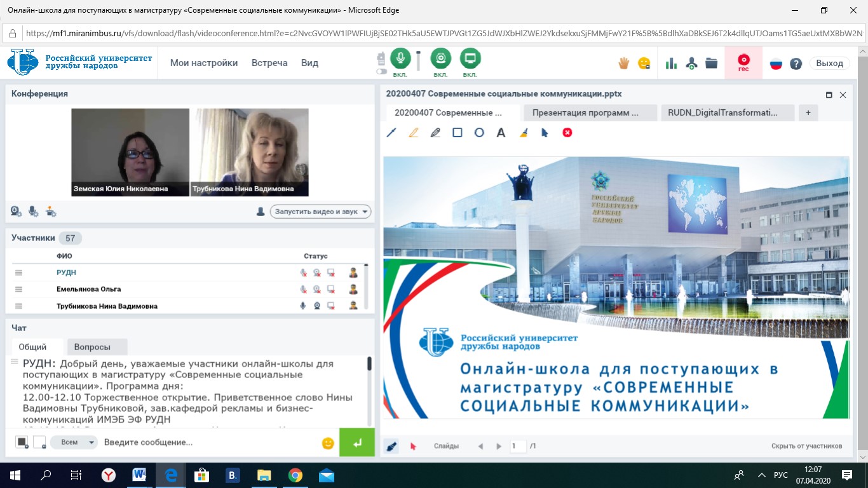Click the broom clear-annotations tool

click(524, 133)
